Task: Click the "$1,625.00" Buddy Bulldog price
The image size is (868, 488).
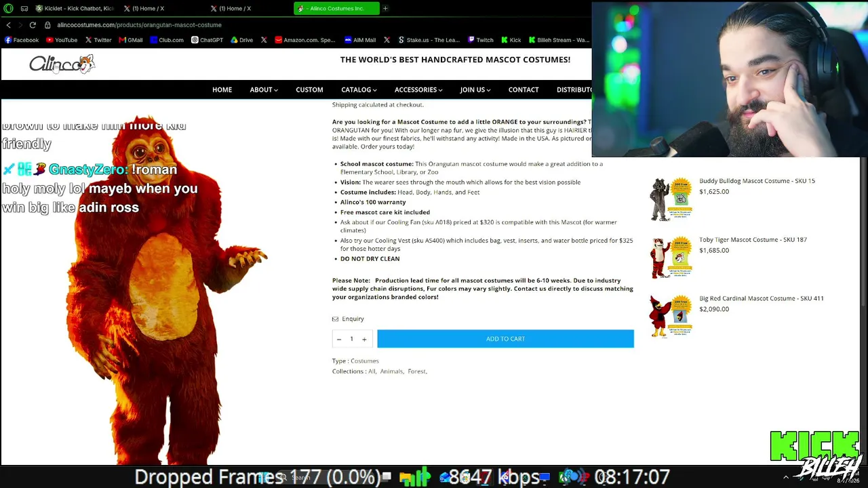Action: pos(714,192)
